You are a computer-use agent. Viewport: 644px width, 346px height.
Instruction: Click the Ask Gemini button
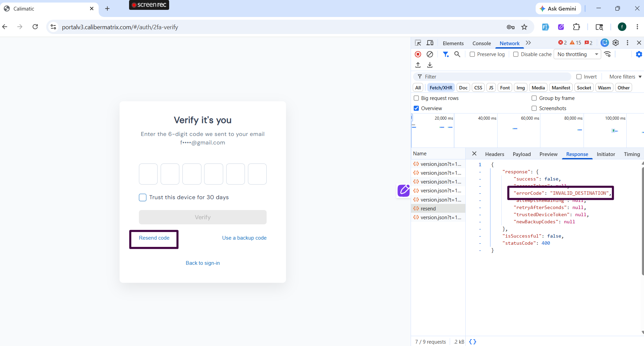(558, 8)
